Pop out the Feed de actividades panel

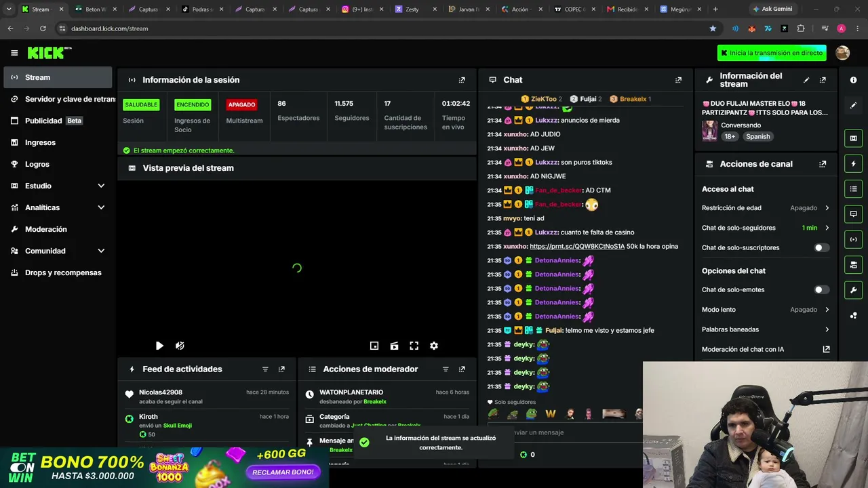pyautogui.click(x=281, y=369)
